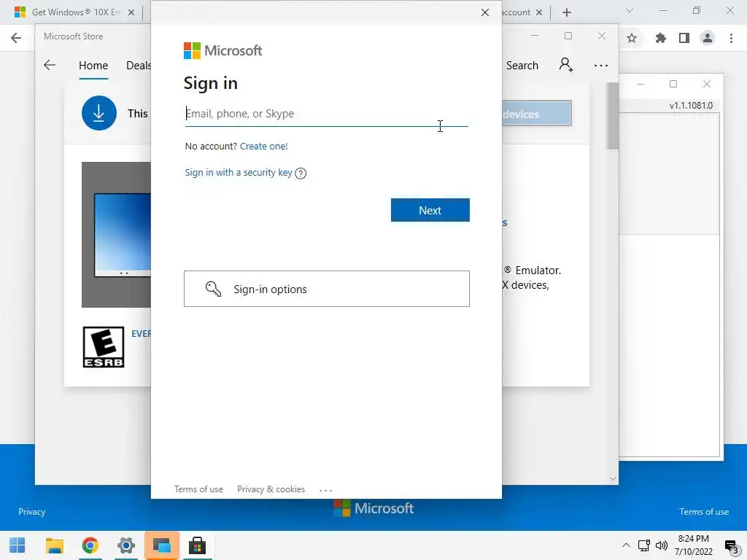Click the Next button

430,210
